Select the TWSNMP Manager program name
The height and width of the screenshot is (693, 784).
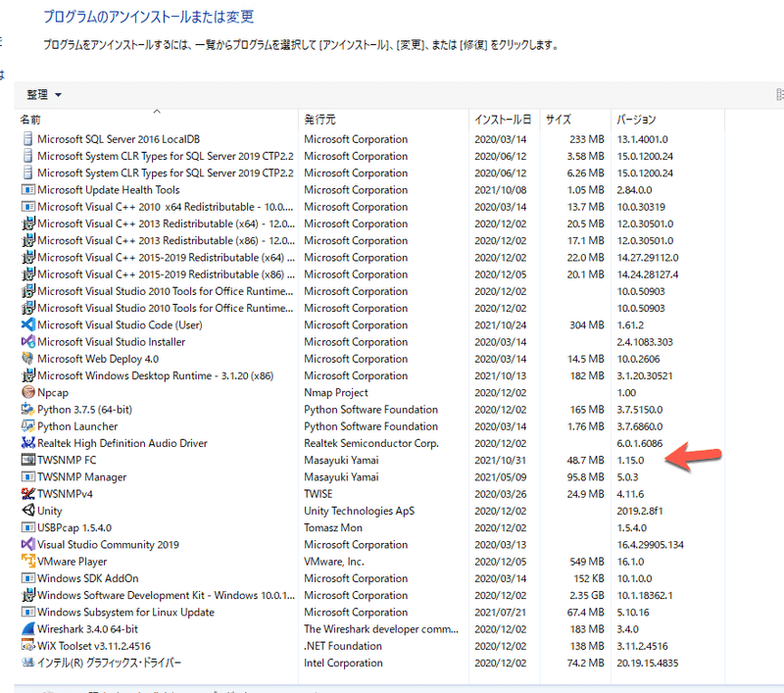[82, 477]
